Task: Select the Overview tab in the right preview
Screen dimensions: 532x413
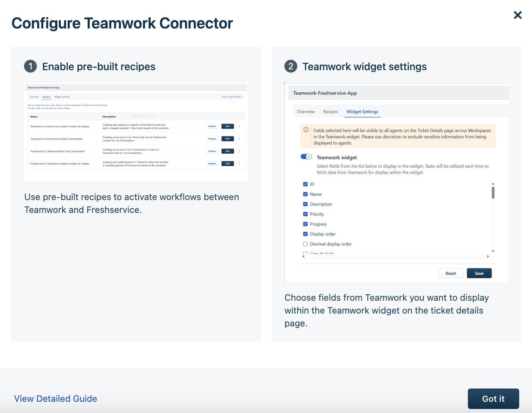Action: pyautogui.click(x=306, y=111)
